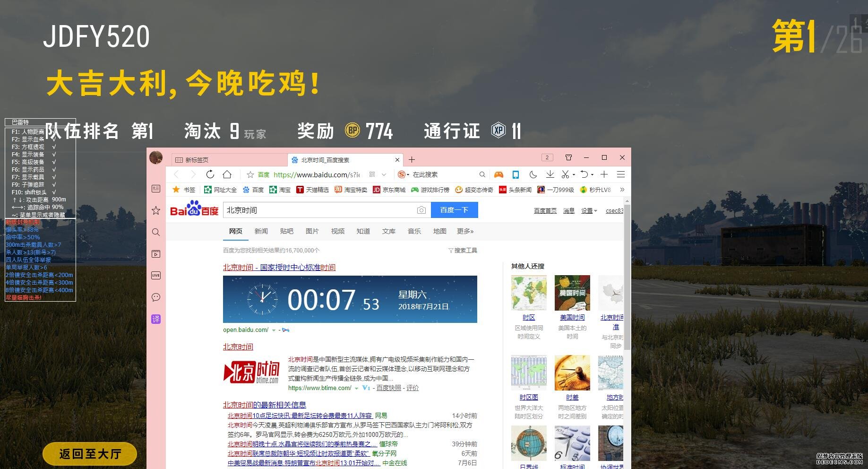Open the browser hamburger menu
Screen dimensions: 868x469
coord(621,174)
